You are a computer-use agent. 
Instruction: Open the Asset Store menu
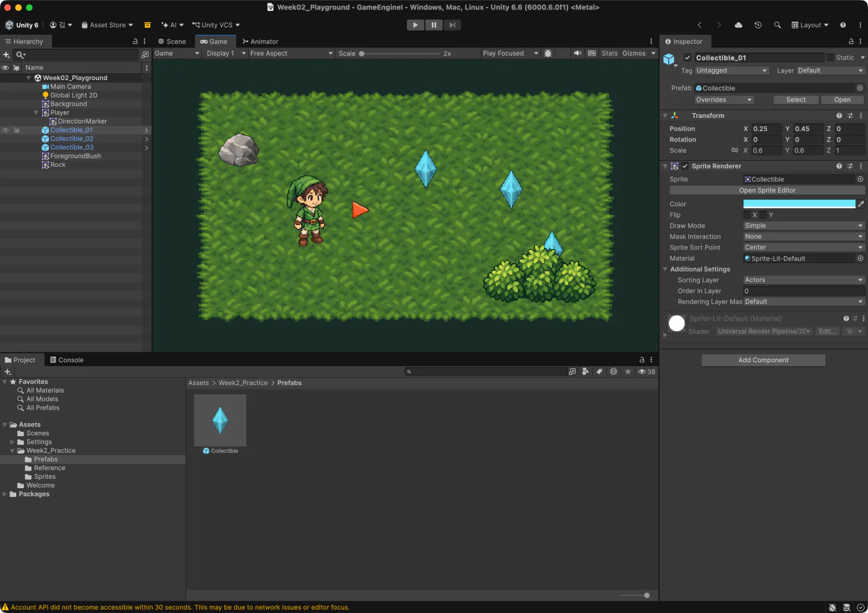coord(107,25)
